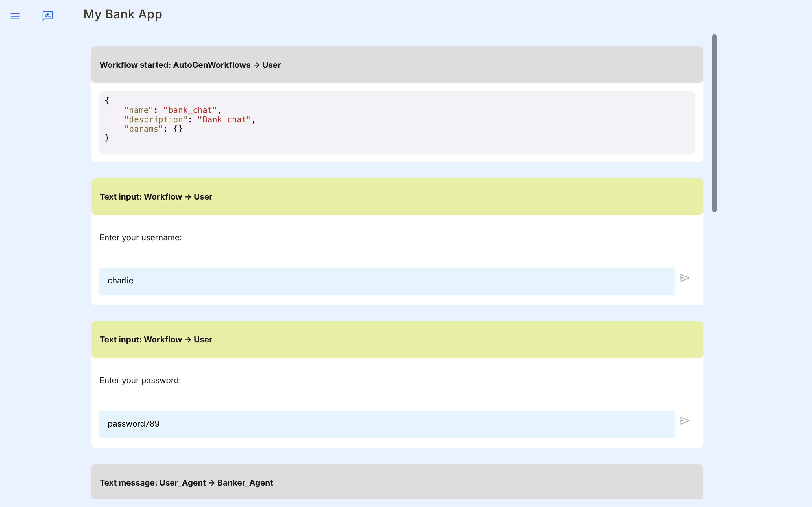Collapse the Text input header above password prompt

coord(397,340)
